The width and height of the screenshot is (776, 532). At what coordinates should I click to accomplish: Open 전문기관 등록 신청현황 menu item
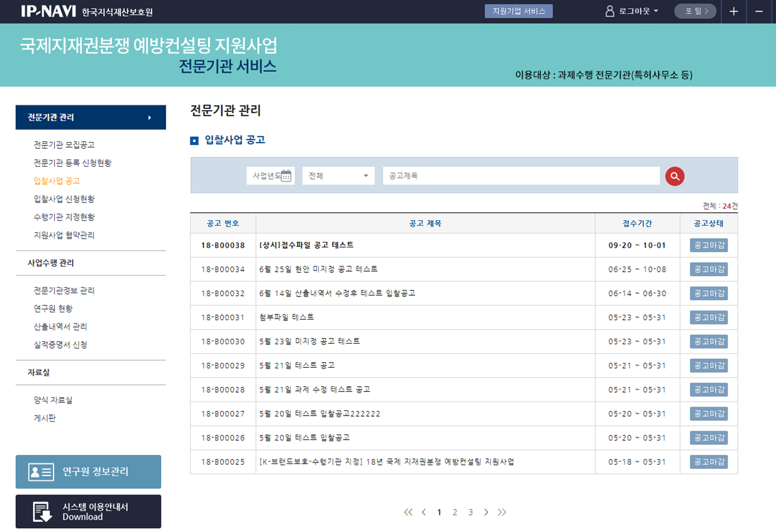coord(73,163)
